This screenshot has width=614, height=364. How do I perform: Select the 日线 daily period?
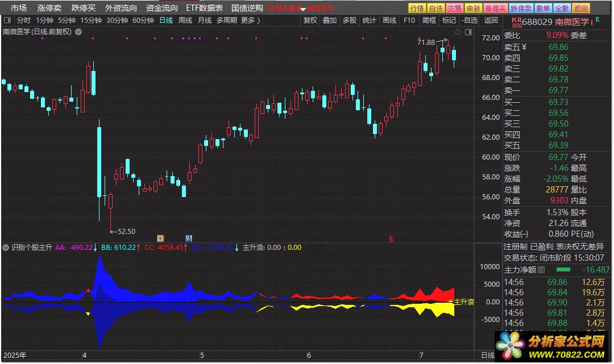pos(166,20)
